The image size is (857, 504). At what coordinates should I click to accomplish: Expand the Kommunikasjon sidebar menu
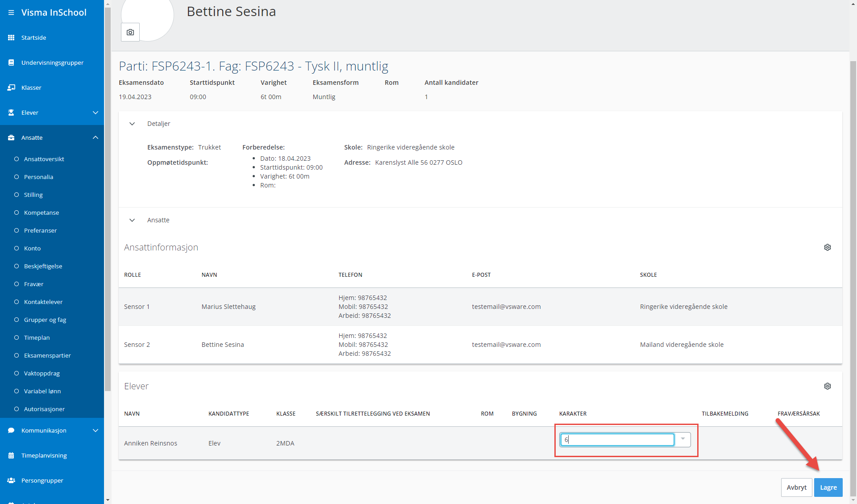pyautogui.click(x=95, y=430)
